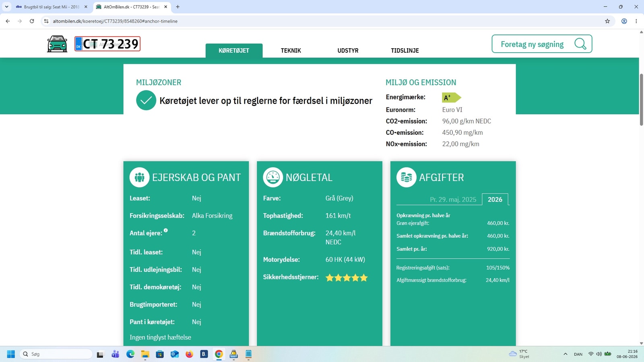The width and height of the screenshot is (644, 362).
Task: Switch to the UDSTYR tab
Action: point(348,51)
